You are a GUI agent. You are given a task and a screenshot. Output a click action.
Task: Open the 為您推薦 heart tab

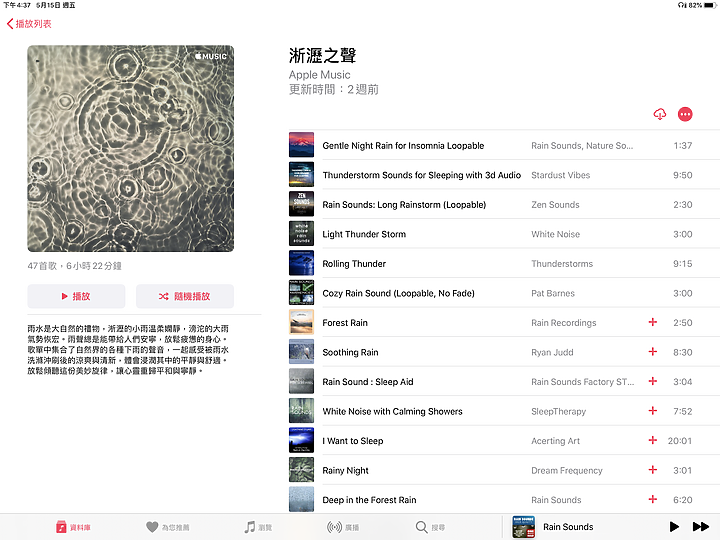coord(168,527)
